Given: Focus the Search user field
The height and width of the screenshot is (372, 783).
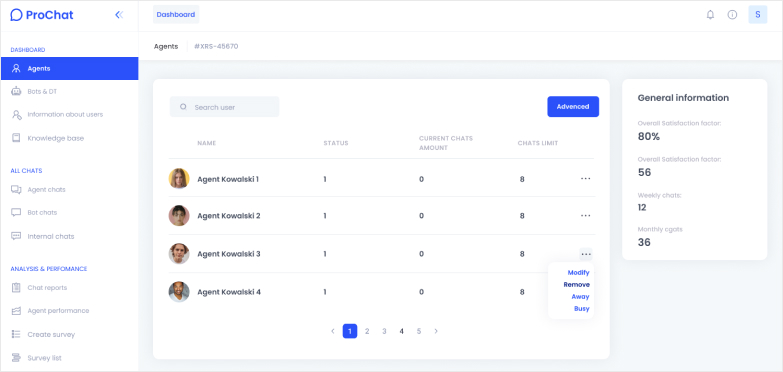Looking at the screenshot, I should point(224,107).
